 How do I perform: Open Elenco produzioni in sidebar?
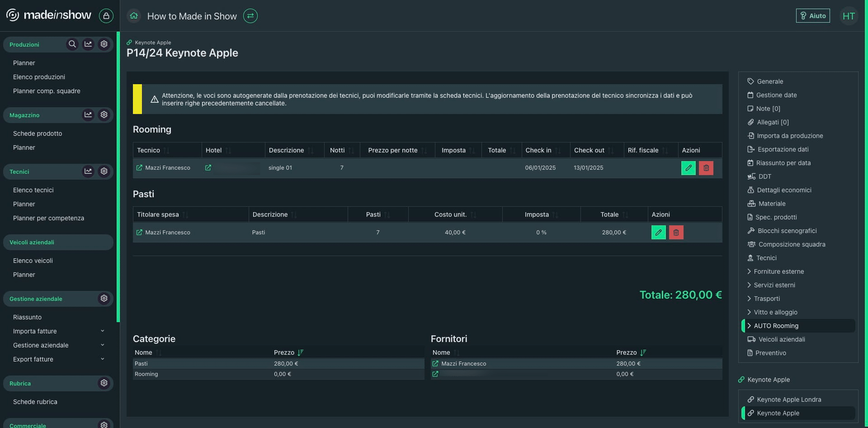click(x=39, y=77)
